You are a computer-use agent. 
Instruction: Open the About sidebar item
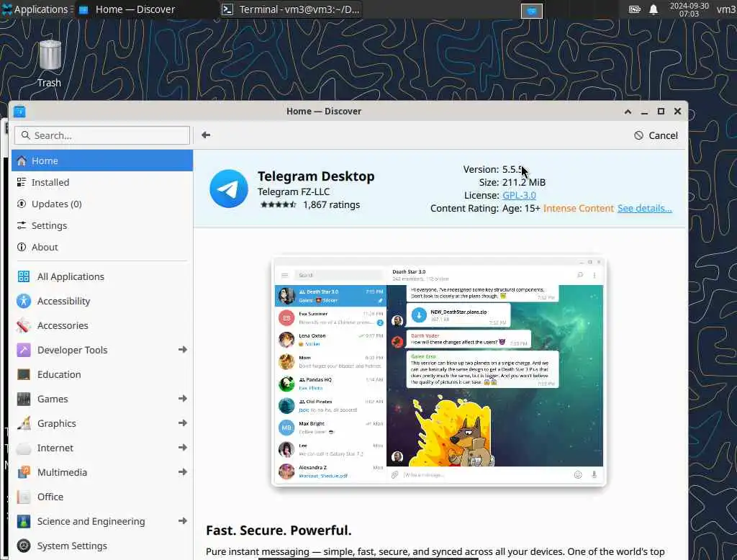(102, 247)
